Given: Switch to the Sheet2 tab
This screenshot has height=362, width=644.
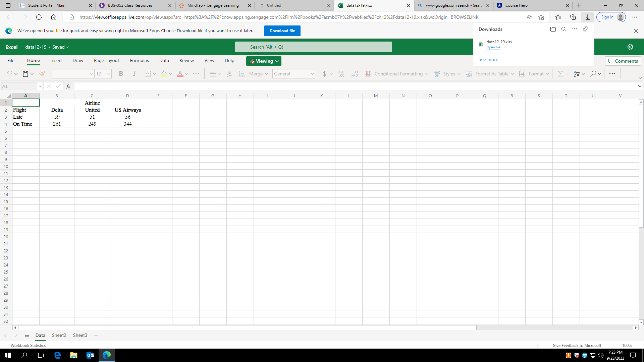Looking at the screenshot, I should [59, 335].
